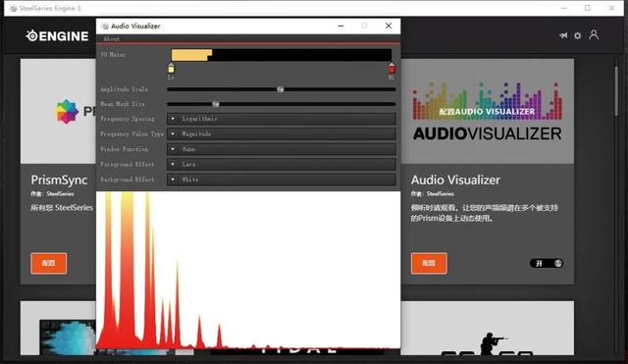Open the About menu
628x364 pixels.
[x=111, y=39]
